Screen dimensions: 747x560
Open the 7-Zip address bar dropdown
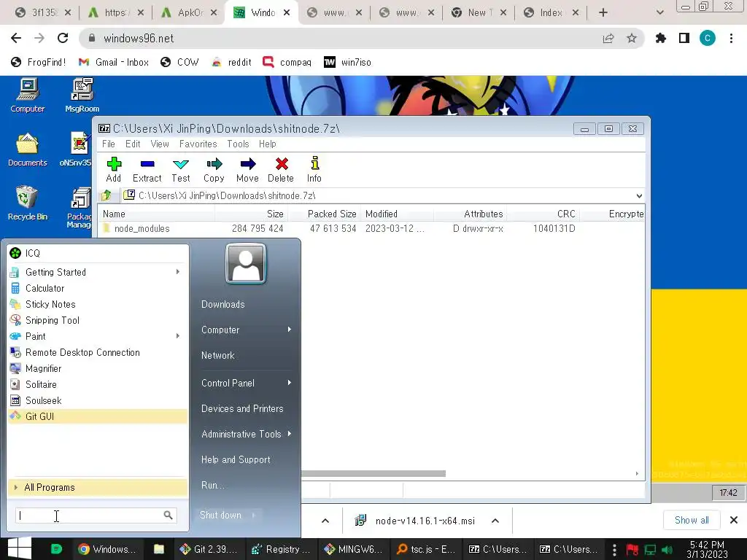click(x=639, y=195)
